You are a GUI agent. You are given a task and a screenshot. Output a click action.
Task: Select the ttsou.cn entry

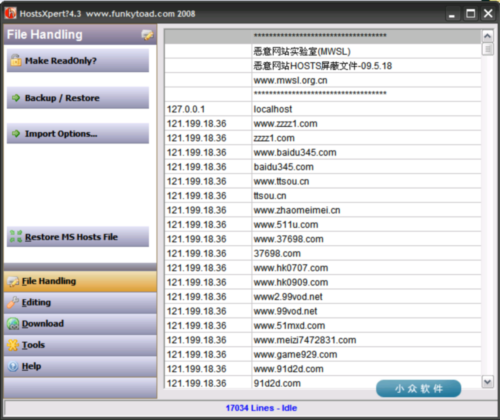pos(366,196)
